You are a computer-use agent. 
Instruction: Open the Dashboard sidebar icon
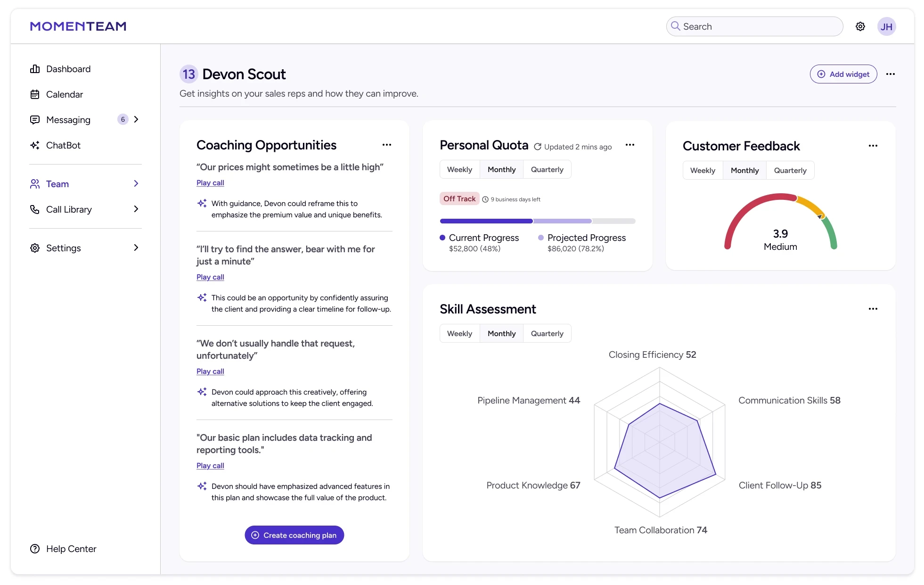(x=35, y=69)
